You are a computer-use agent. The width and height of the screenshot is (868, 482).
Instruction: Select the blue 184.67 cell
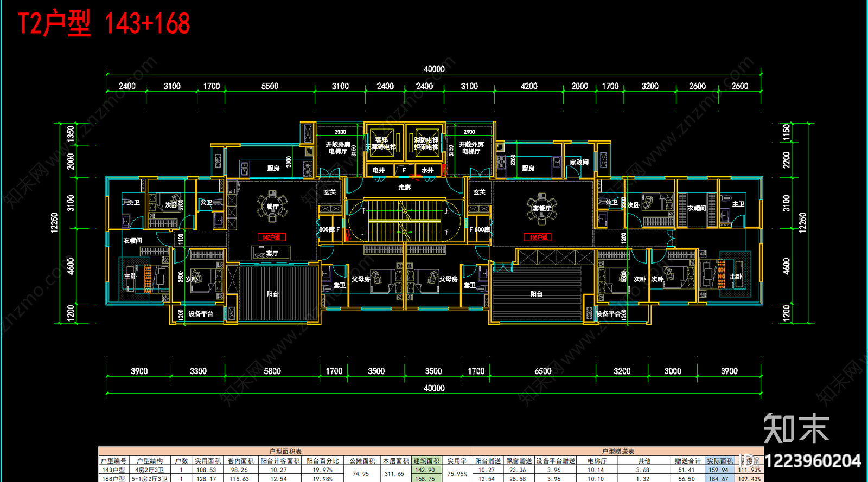tap(719, 479)
